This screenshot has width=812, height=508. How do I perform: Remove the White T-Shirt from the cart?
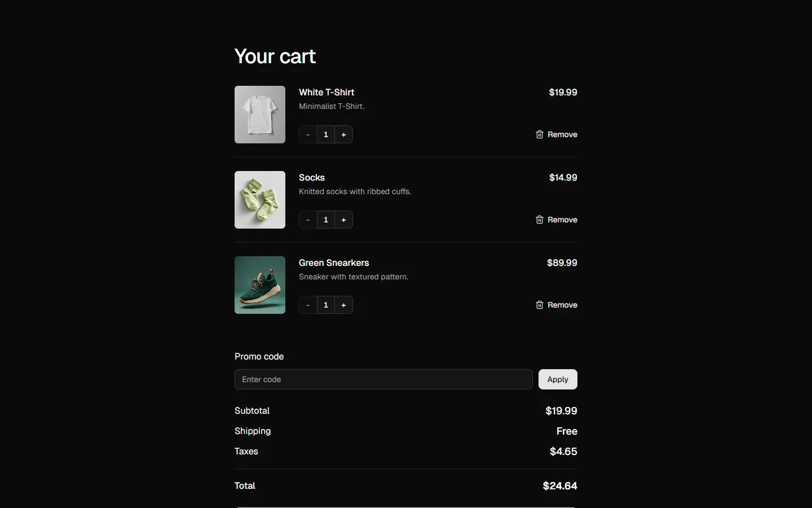[x=562, y=134]
